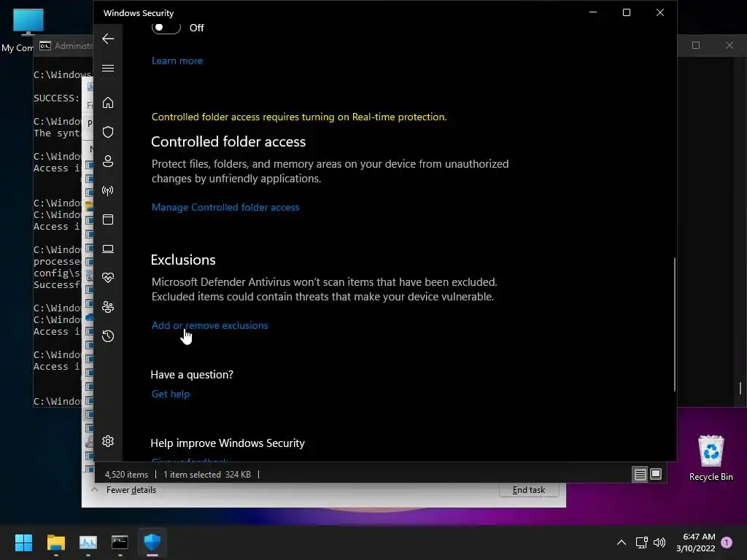
Task: Click Windows Security shield taskbar icon
Action: coord(152,542)
